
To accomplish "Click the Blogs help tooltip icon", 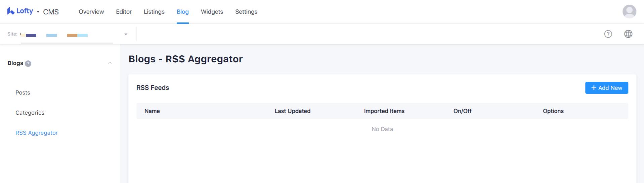I will click(x=28, y=64).
